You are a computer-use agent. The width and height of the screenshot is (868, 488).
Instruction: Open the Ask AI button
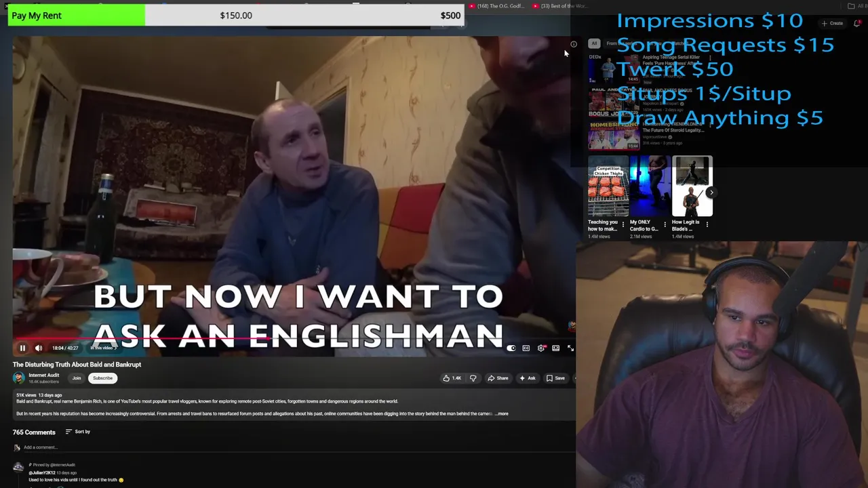pyautogui.click(x=528, y=378)
